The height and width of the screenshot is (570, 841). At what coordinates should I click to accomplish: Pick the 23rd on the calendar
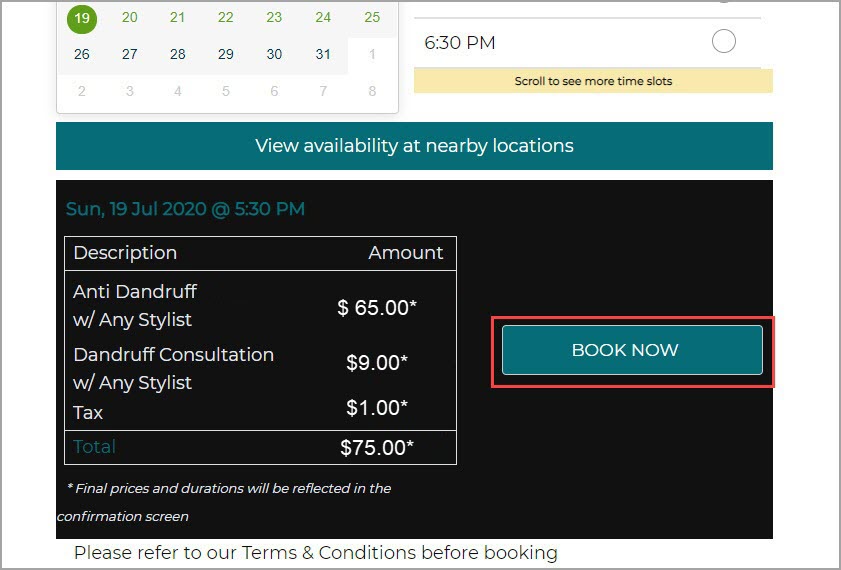pyautogui.click(x=274, y=17)
